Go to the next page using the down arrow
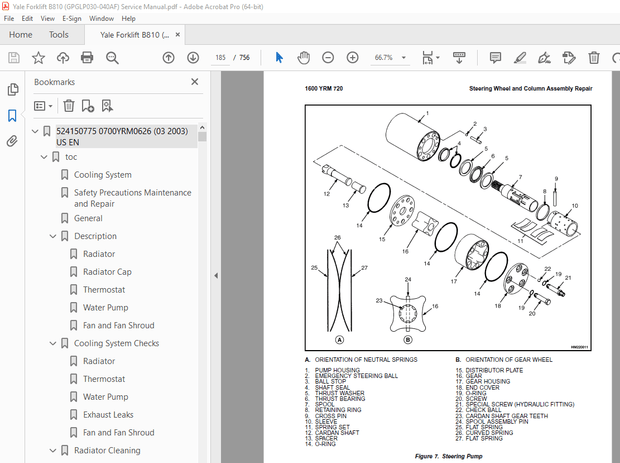This screenshot has width=620, height=463. [192, 58]
